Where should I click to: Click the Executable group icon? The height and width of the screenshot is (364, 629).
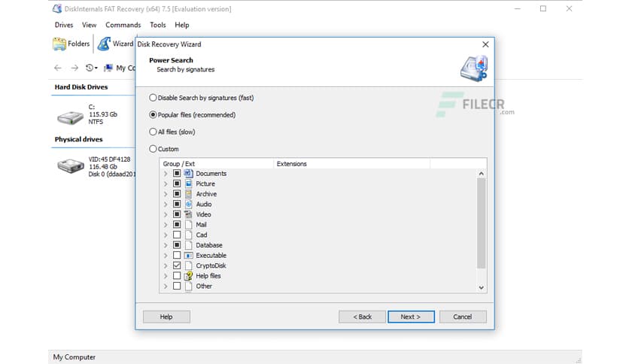point(189,256)
